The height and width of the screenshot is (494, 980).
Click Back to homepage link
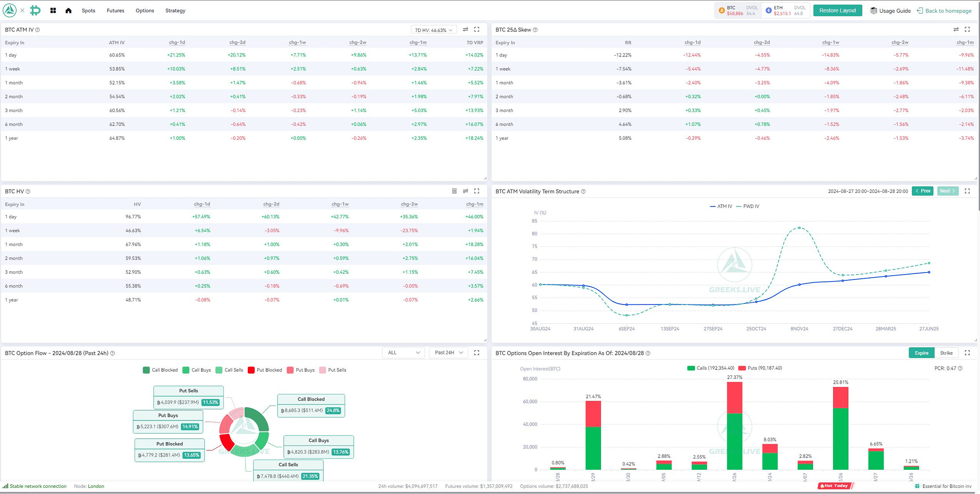[944, 11]
